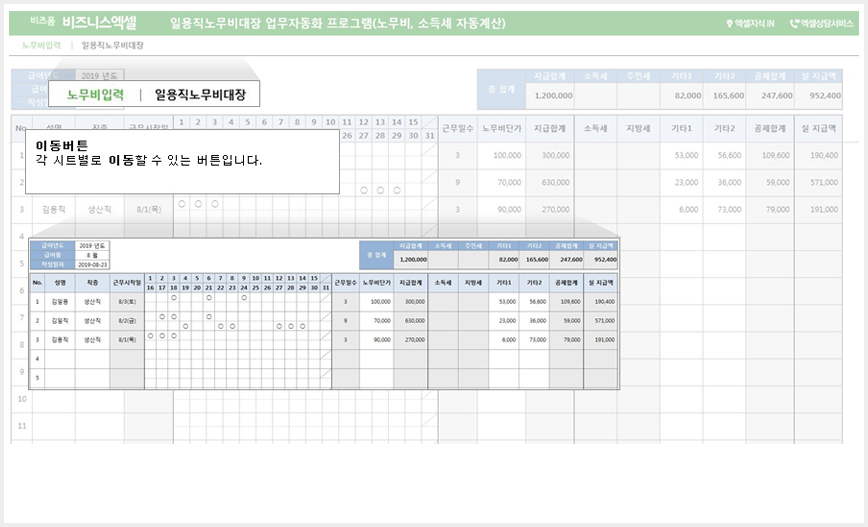
Task: Click 근무시작일 column header in enlarged preview
Action: click(127, 282)
